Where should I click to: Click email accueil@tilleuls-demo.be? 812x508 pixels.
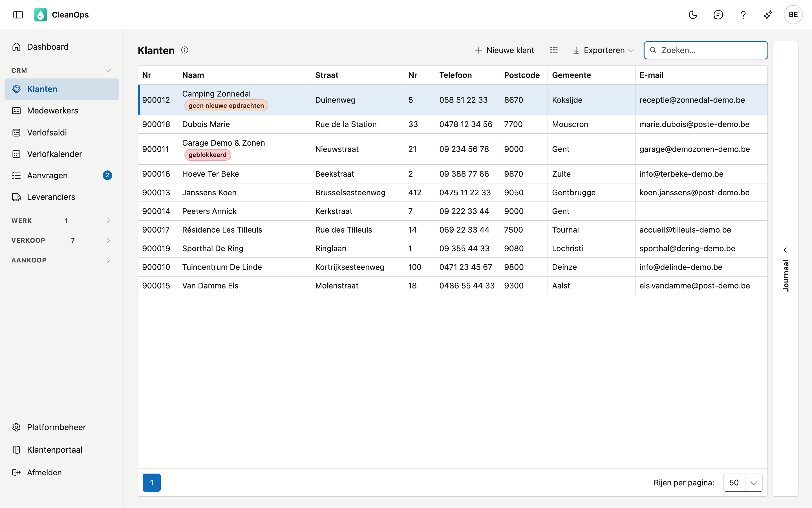click(x=685, y=230)
